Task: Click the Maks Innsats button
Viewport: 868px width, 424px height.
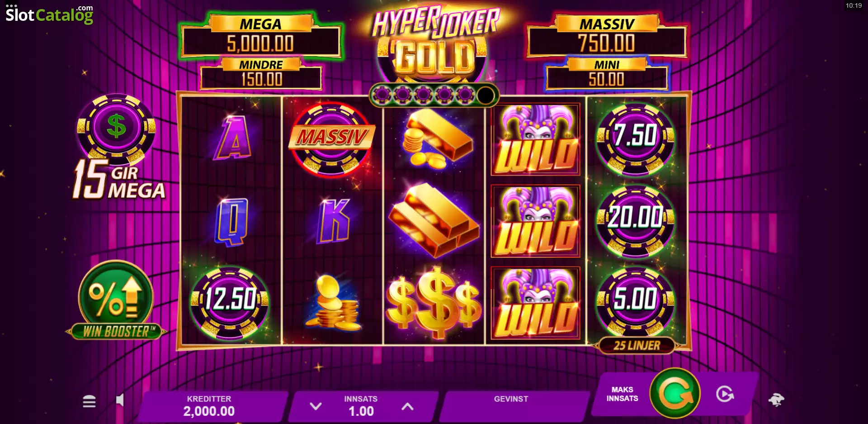Action: pos(622,394)
